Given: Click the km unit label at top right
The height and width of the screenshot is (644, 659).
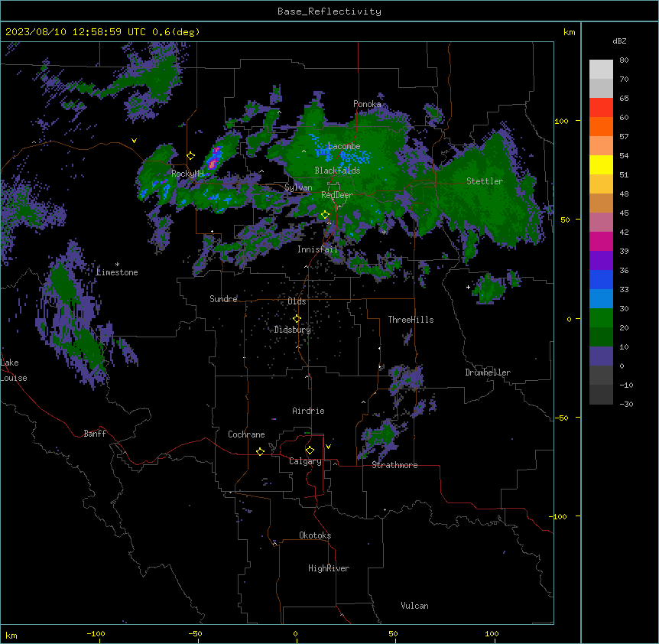Looking at the screenshot, I should click(569, 32).
